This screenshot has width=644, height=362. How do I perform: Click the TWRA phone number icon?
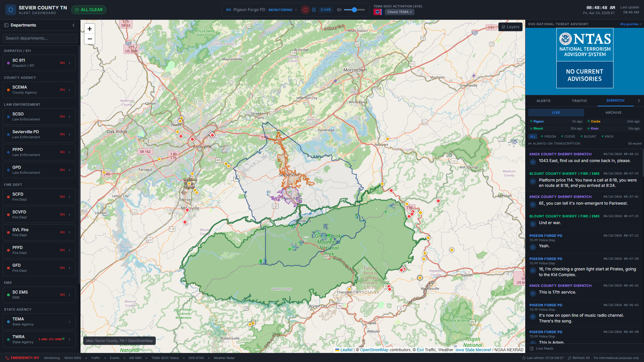pos(63,339)
